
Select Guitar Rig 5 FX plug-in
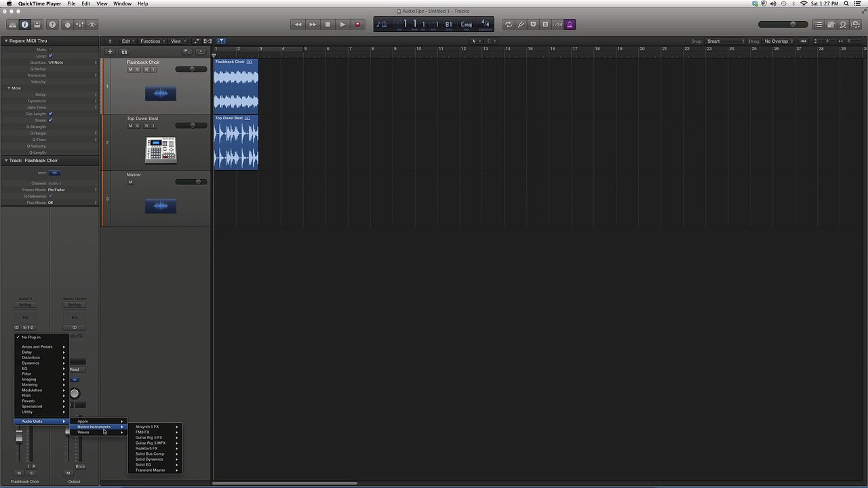pos(155,438)
